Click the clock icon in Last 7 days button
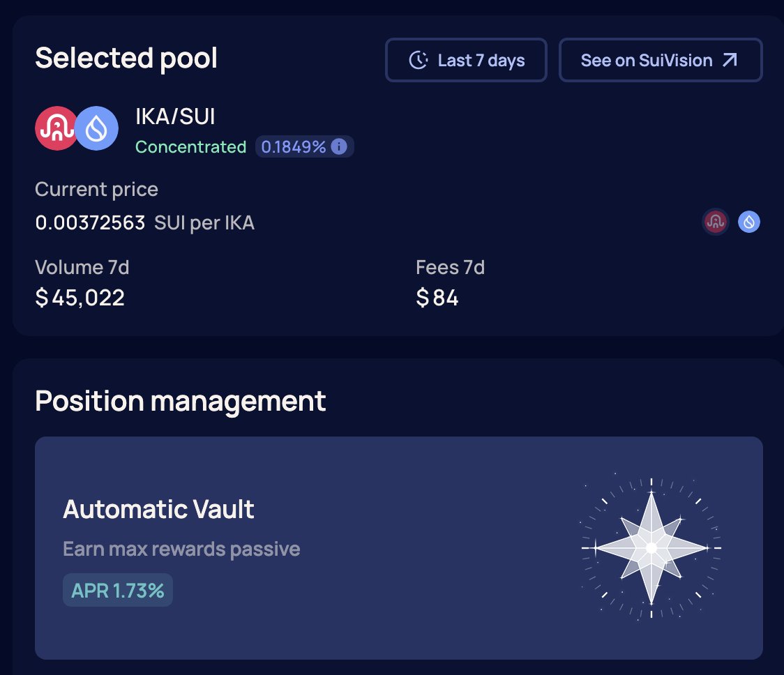This screenshot has width=784, height=675. tap(419, 60)
